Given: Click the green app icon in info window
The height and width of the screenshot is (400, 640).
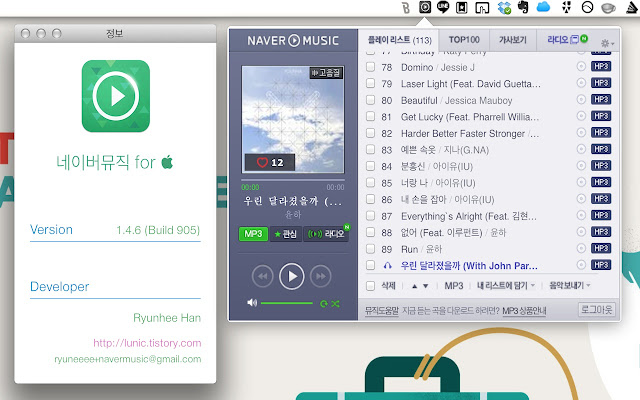Looking at the screenshot, I should click(116, 96).
